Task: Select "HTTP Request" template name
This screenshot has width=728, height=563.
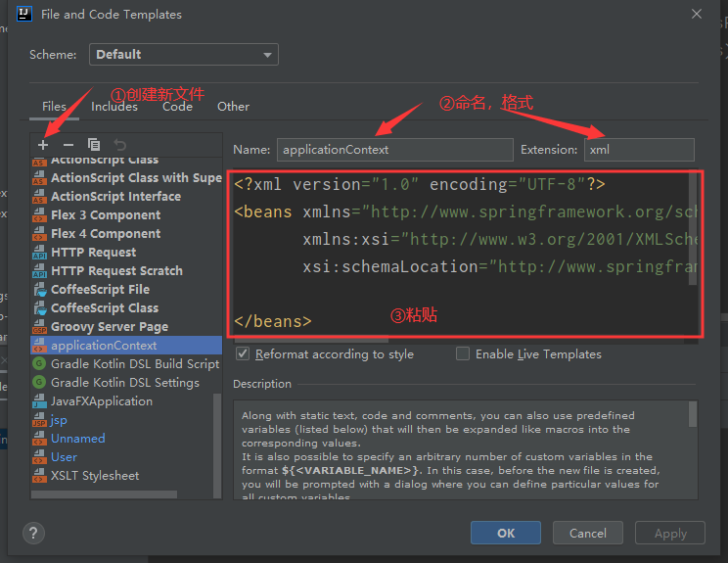Action: [94, 253]
